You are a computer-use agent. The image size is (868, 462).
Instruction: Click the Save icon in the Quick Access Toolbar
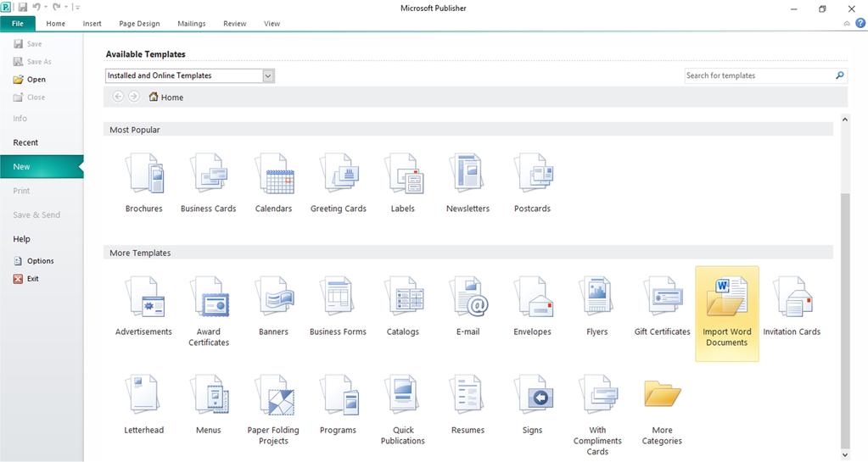[x=23, y=8]
